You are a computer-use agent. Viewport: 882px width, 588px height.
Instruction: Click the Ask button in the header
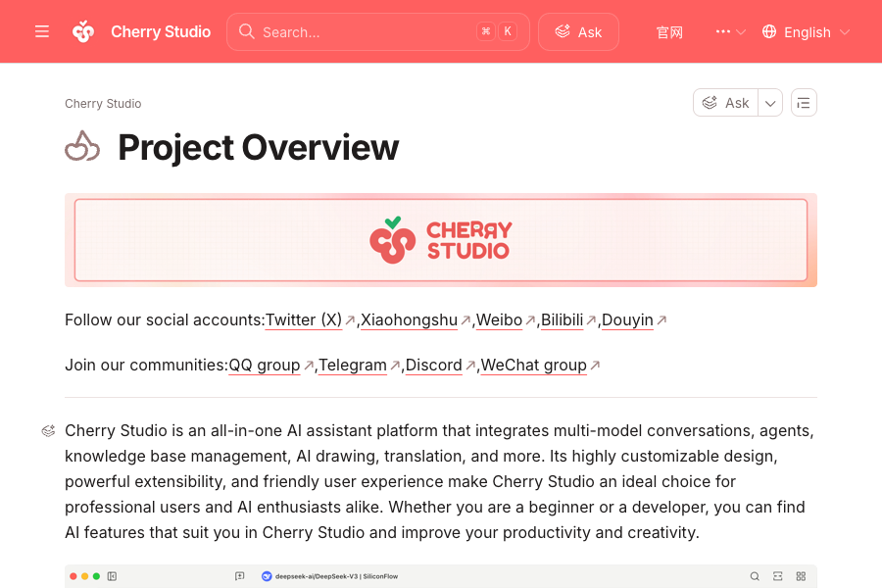point(578,32)
